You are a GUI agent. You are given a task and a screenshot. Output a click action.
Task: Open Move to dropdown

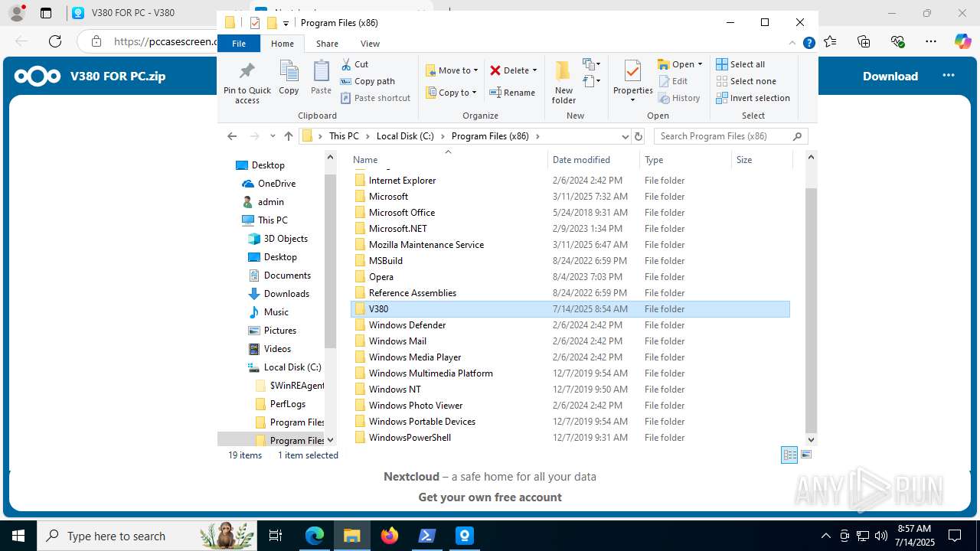(x=452, y=70)
